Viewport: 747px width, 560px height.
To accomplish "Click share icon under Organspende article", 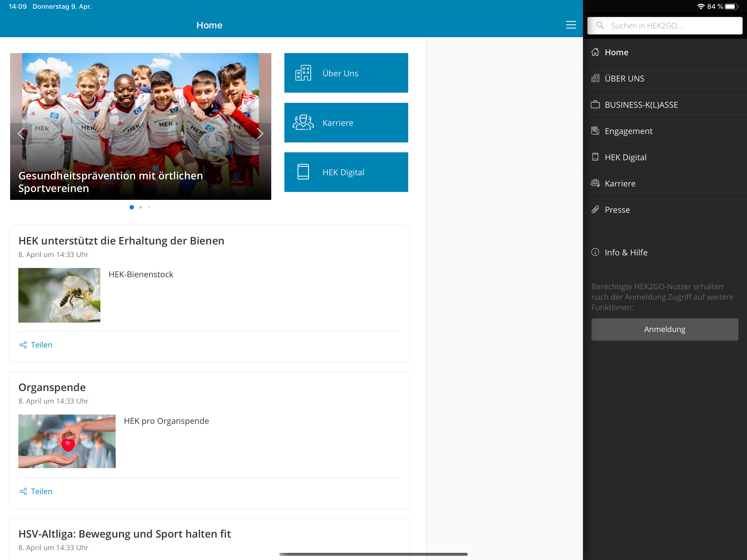I will click(x=23, y=491).
